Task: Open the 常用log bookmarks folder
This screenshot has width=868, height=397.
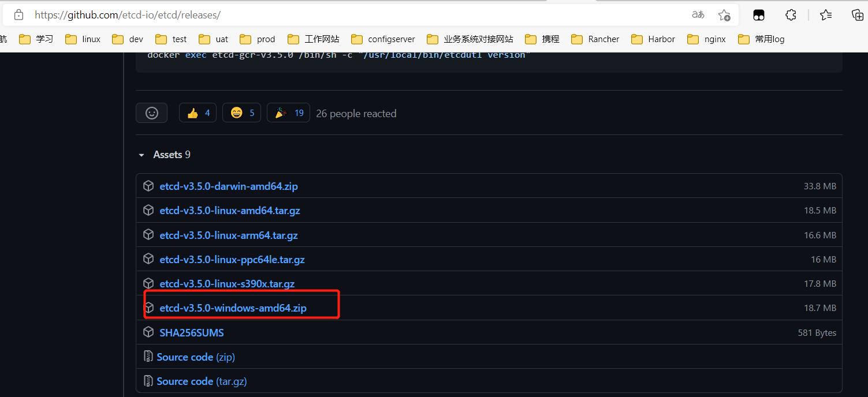Action: (x=761, y=39)
